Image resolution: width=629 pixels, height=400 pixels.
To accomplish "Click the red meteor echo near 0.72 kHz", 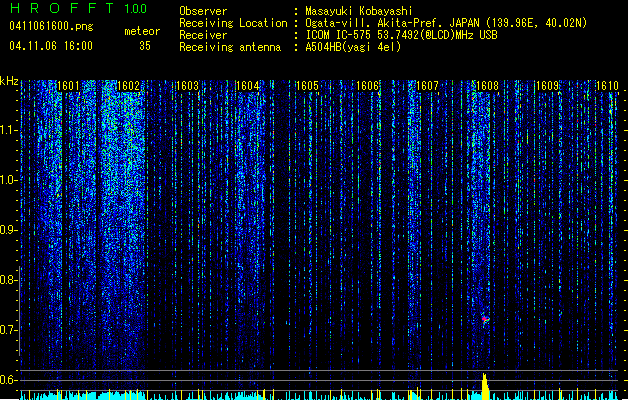I will (x=485, y=319).
